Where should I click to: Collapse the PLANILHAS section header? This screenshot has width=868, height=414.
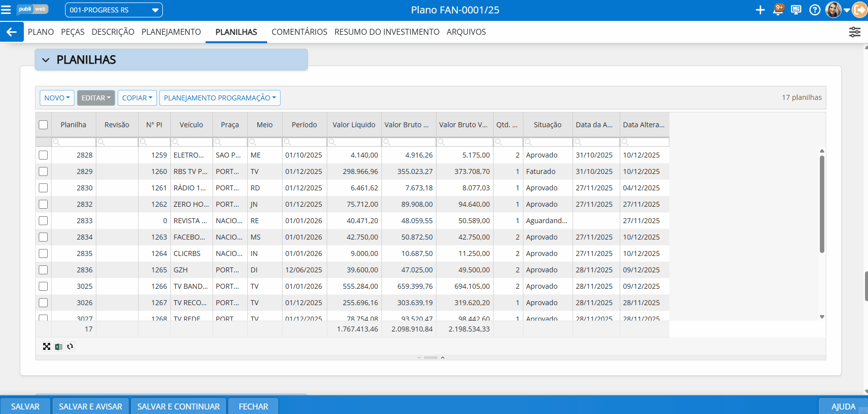point(46,60)
